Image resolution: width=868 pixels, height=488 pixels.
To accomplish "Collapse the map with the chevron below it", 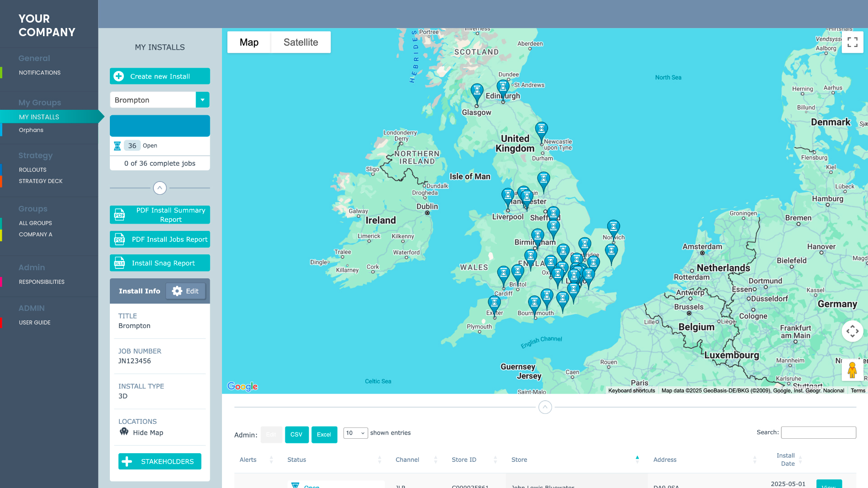I will click(x=545, y=407).
